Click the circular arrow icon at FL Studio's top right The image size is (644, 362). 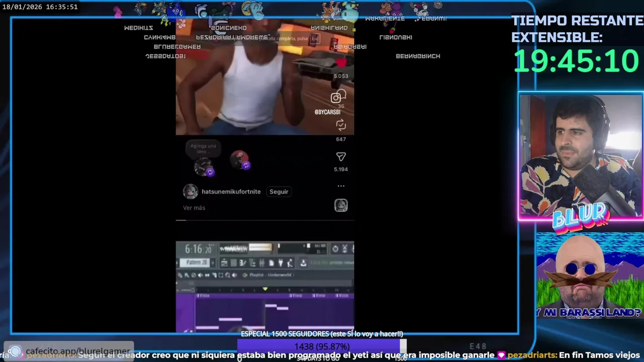point(335,249)
